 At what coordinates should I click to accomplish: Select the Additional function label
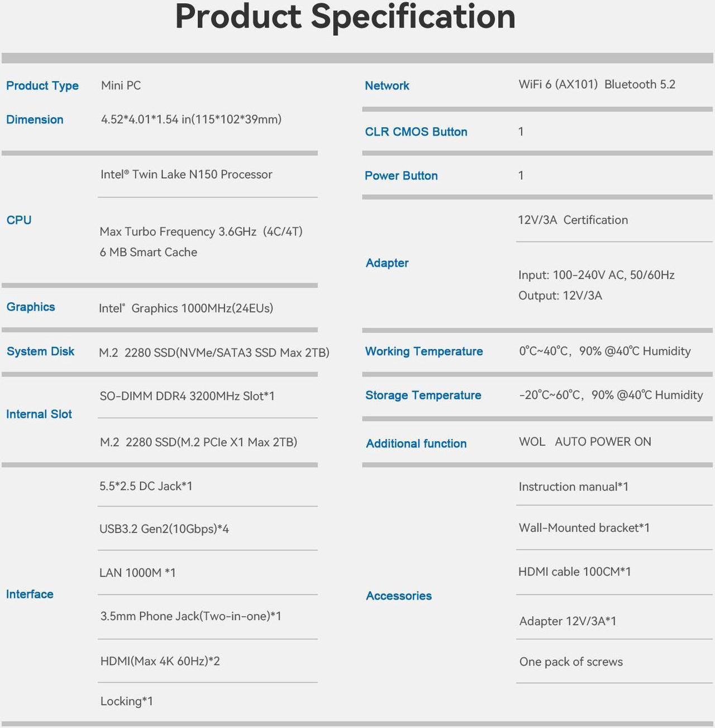click(x=416, y=444)
